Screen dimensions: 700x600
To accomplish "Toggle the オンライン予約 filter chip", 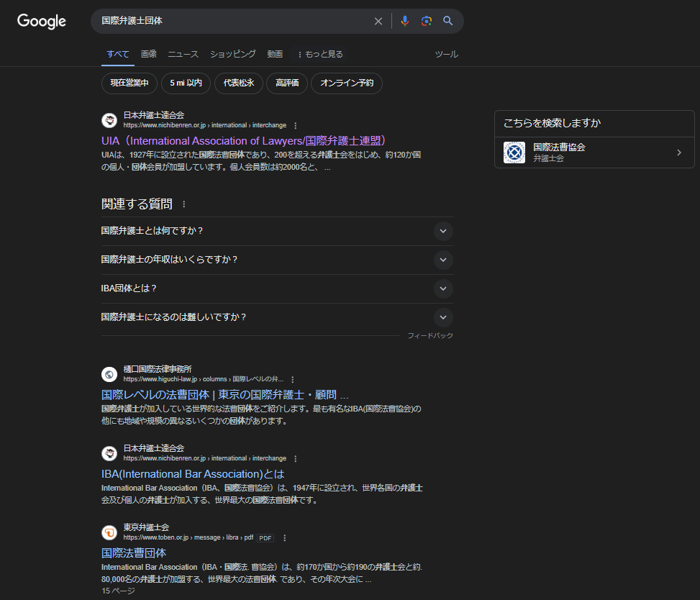I will [347, 83].
